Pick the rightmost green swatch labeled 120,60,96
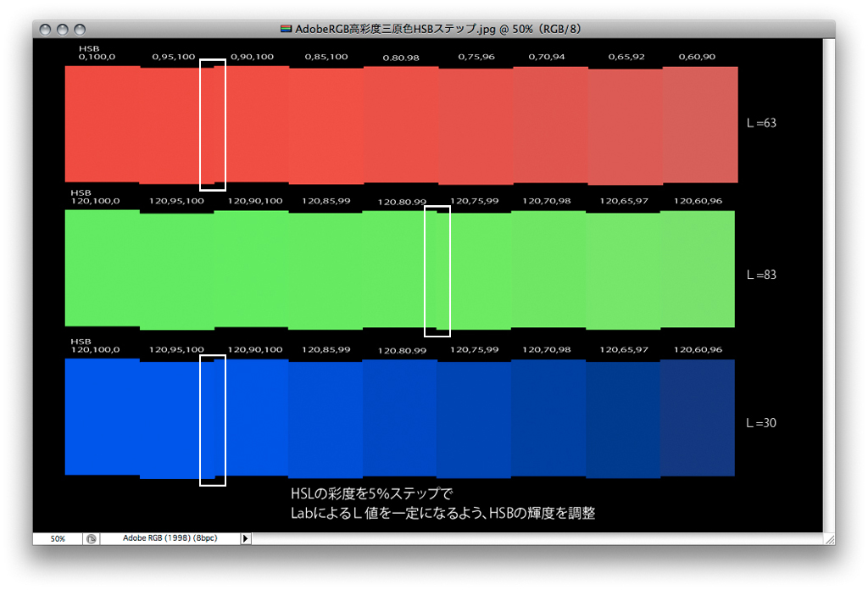 click(x=698, y=269)
